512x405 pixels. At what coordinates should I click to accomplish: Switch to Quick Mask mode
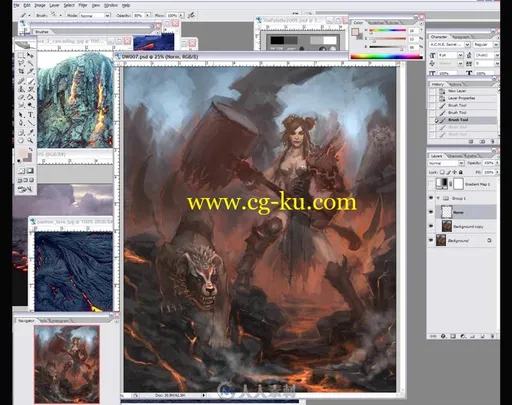(30, 171)
